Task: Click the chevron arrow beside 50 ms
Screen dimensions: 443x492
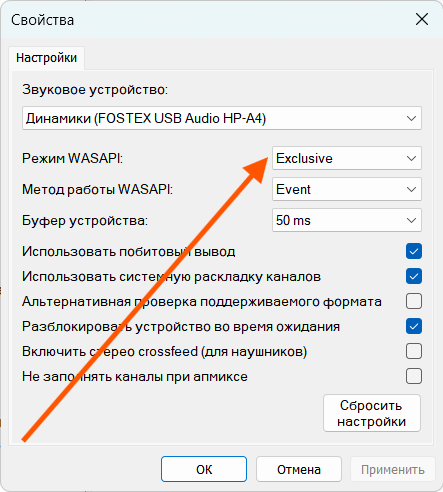Action: pos(411,220)
